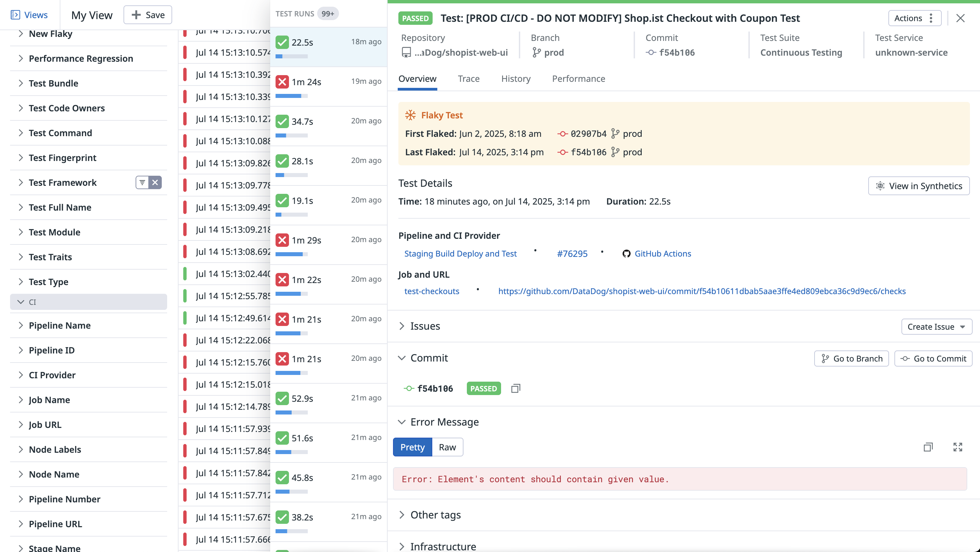The image size is (980, 552).
Task: Open the test-checkouts job link
Action: [x=431, y=291]
